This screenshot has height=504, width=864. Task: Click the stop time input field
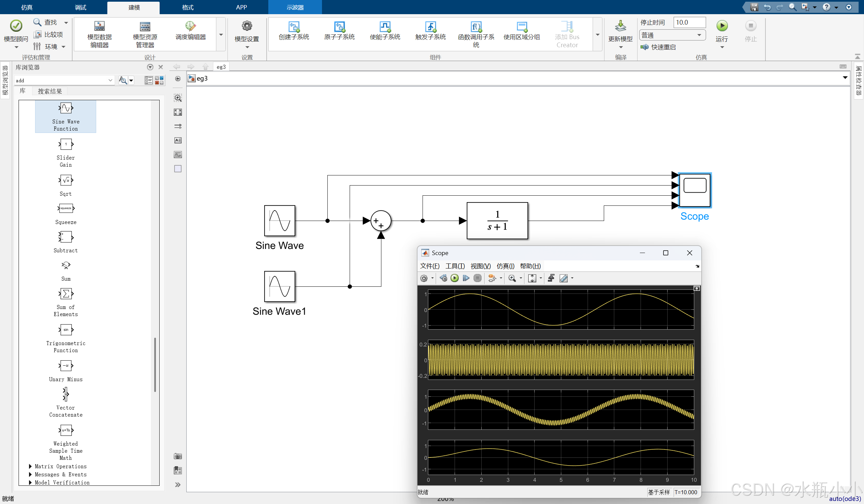(x=689, y=23)
